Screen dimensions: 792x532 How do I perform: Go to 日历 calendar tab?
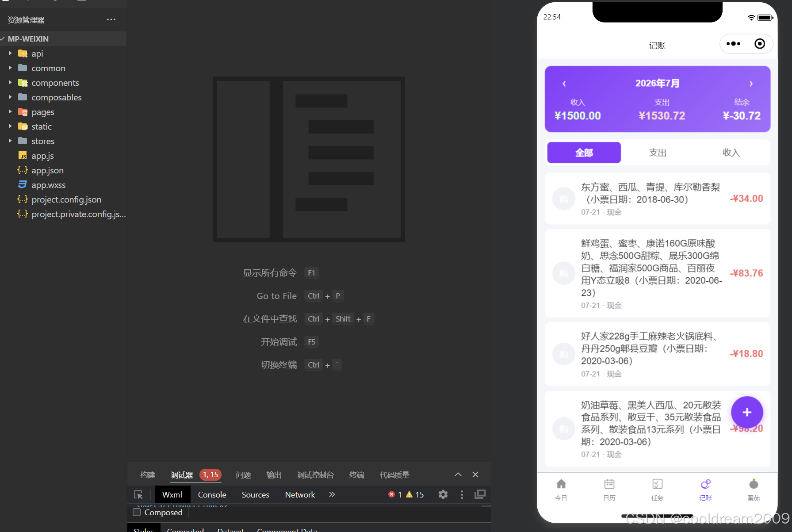coord(609,490)
